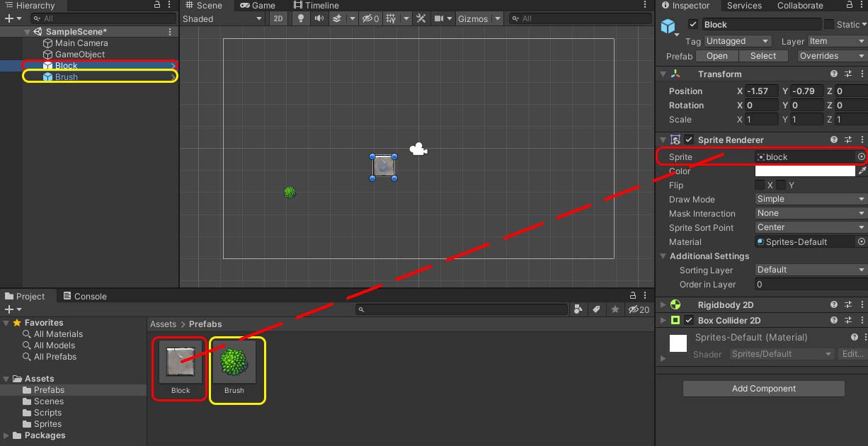
Task: Click the color eyedropper next to Color
Action: (x=862, y=171)
